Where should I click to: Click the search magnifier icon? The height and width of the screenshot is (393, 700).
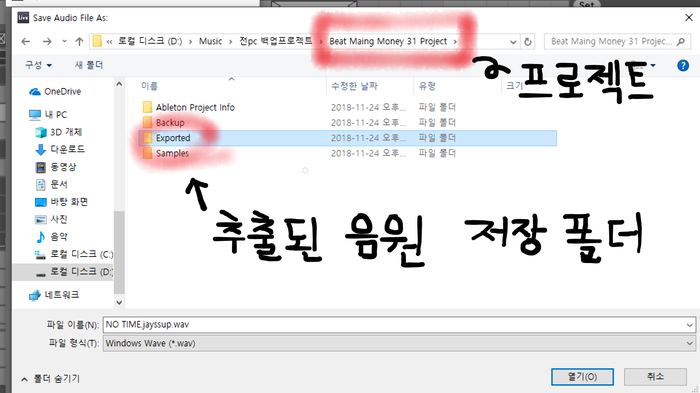point(680,42)
